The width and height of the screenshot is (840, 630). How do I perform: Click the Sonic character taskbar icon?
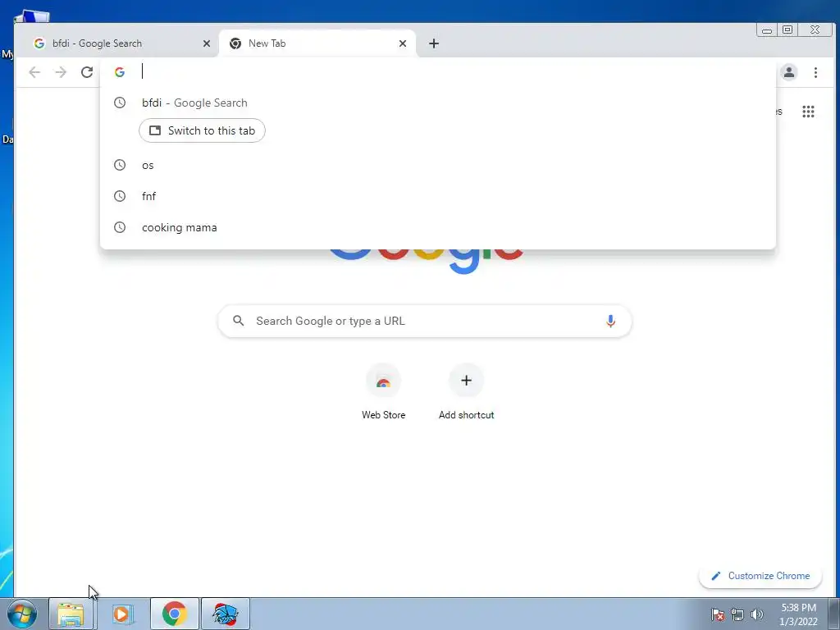[225, 614]
